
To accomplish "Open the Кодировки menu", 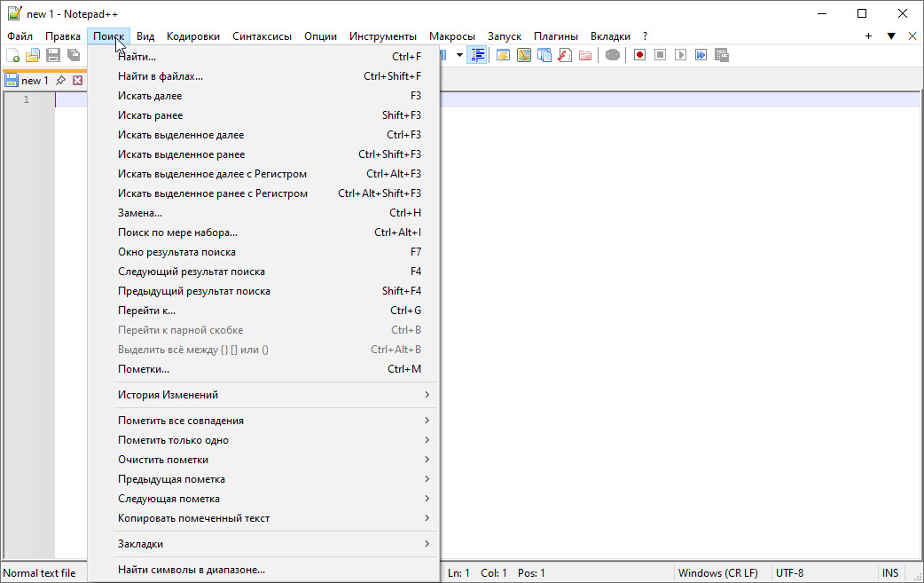I will point(193,36).
